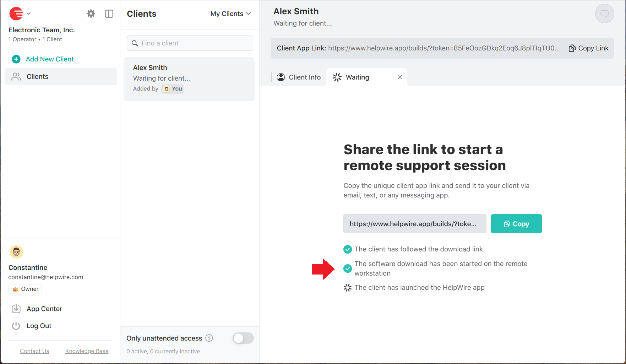Switch to the Client Info tab
Image resolution: width=626 pixels, height=364 pixels.
[x=298, y=77]
